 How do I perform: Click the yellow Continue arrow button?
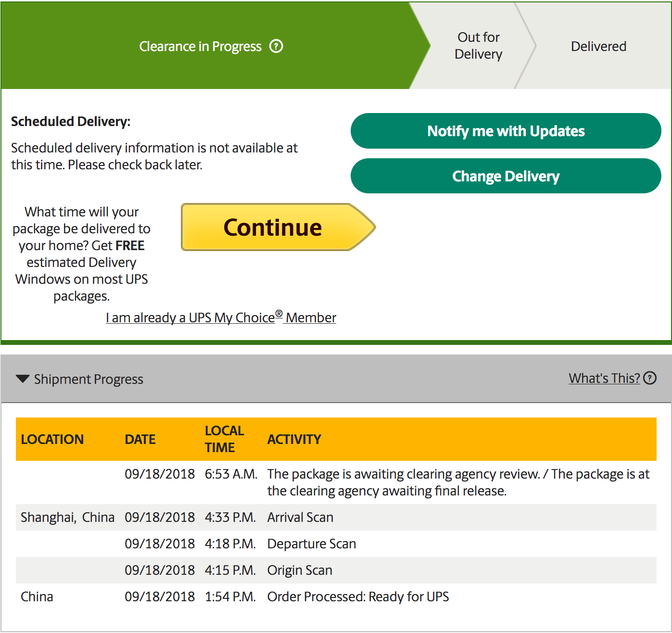(x=278, y=227)
